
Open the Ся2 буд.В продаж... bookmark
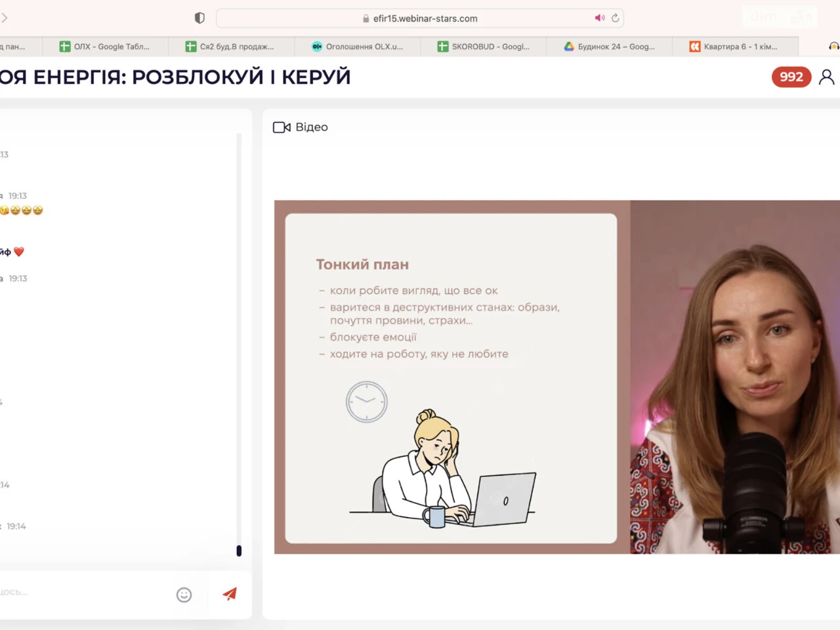(x=231, y=47)
